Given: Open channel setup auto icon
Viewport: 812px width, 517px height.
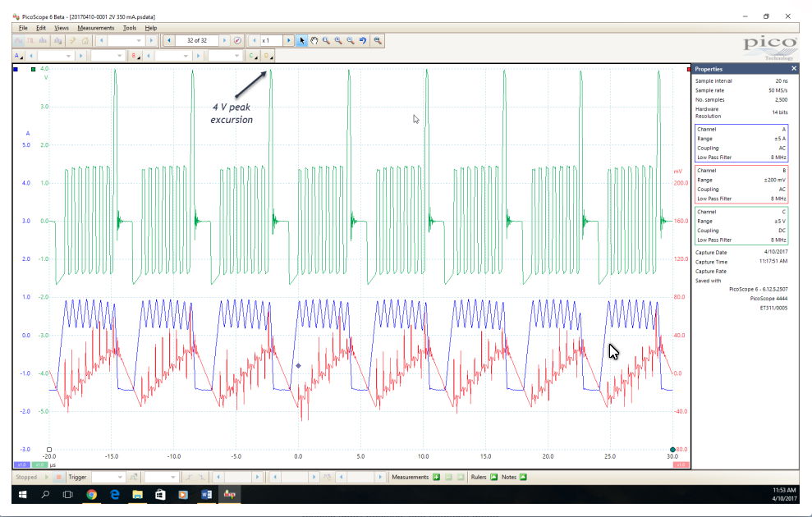Looking at the screenshot, I should [73, 40].
